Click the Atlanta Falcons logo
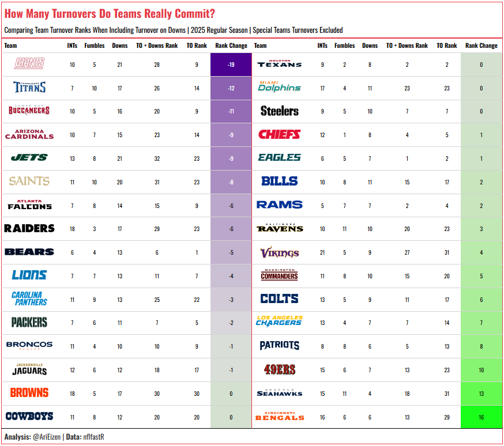The image size is (504, 446). tap(29, 205)
